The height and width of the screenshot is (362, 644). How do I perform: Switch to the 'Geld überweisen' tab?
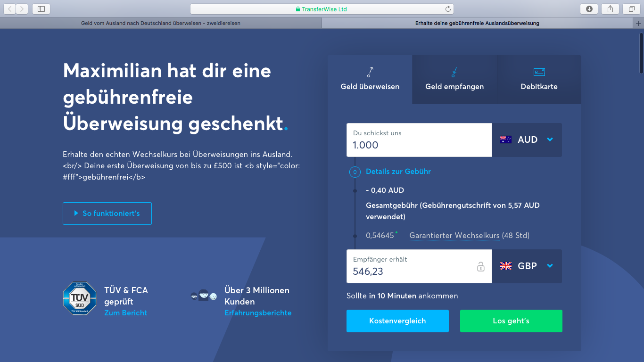370,79
